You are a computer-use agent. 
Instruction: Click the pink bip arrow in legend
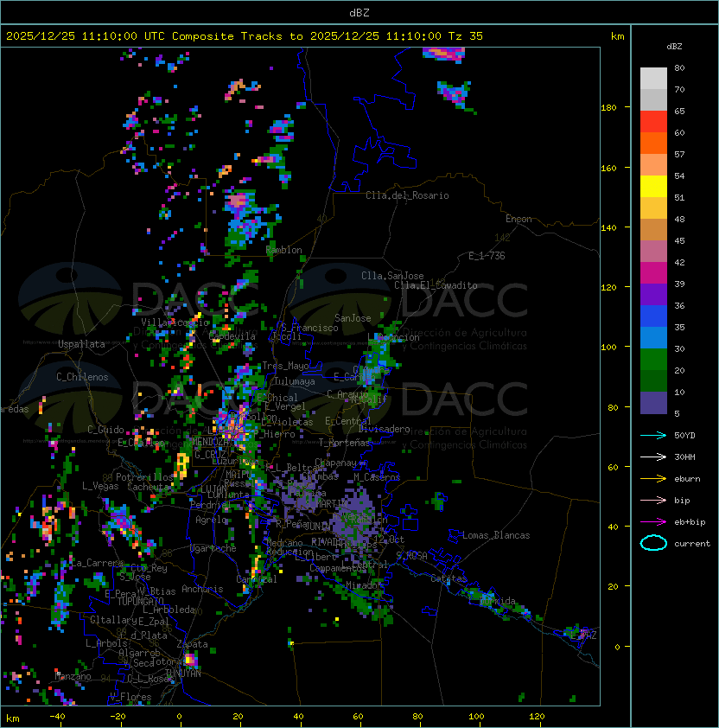(x=653, y=500)
